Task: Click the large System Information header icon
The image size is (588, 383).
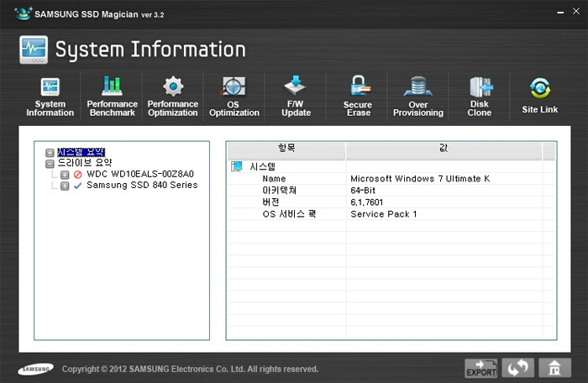Action: (x=34, y=50)
